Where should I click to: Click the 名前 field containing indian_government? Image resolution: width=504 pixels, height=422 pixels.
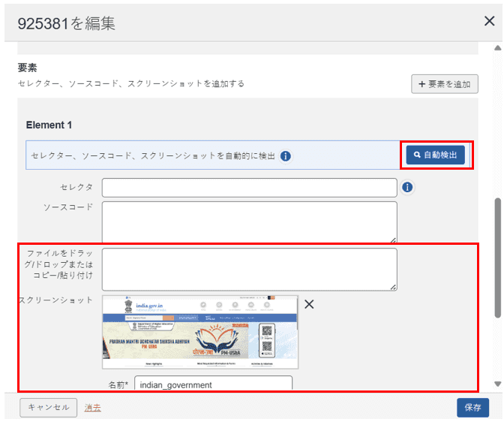point(213,384)
